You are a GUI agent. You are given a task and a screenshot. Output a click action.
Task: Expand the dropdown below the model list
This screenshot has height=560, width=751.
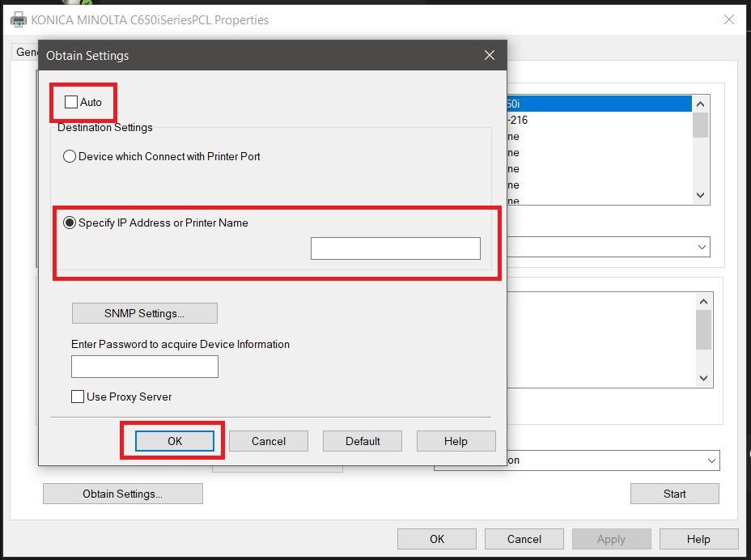[701, 247]
